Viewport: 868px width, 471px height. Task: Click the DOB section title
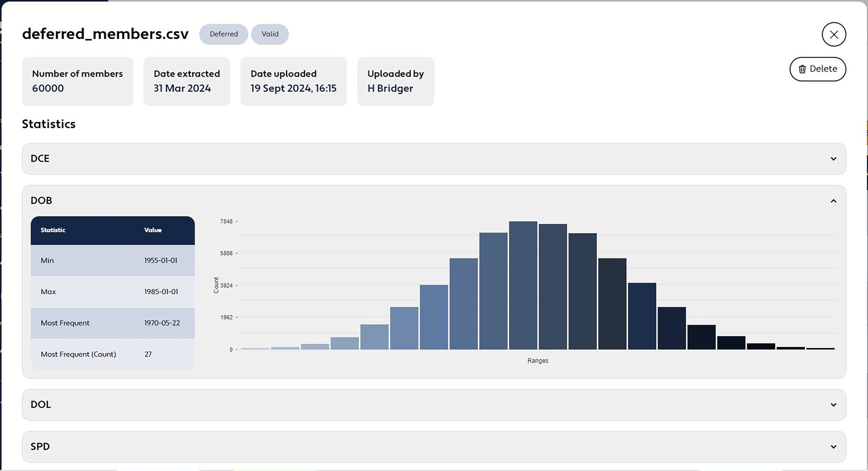[x=41, y=201]
